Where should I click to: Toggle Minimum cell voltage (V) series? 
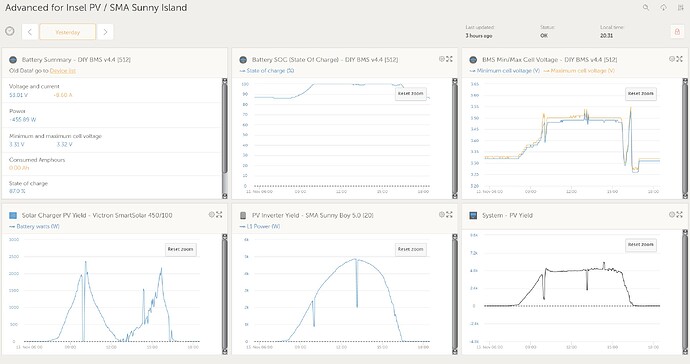pyautogui.click(x=505, y=70)
